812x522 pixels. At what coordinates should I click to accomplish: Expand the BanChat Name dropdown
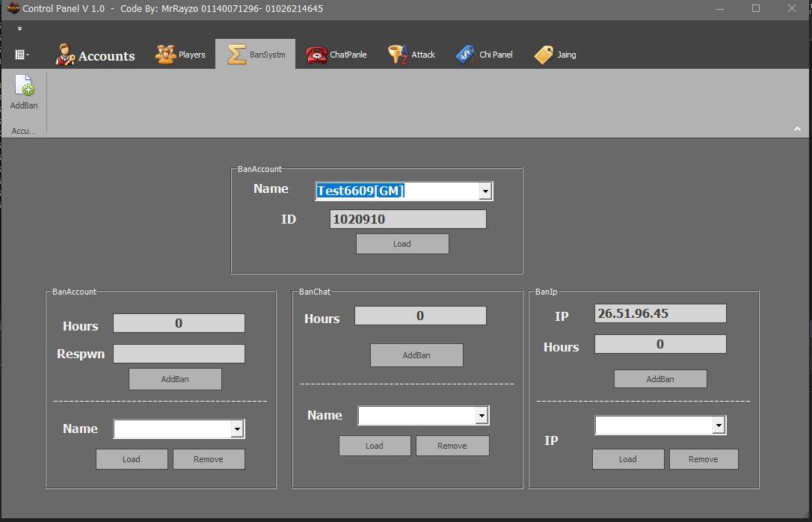482,415
